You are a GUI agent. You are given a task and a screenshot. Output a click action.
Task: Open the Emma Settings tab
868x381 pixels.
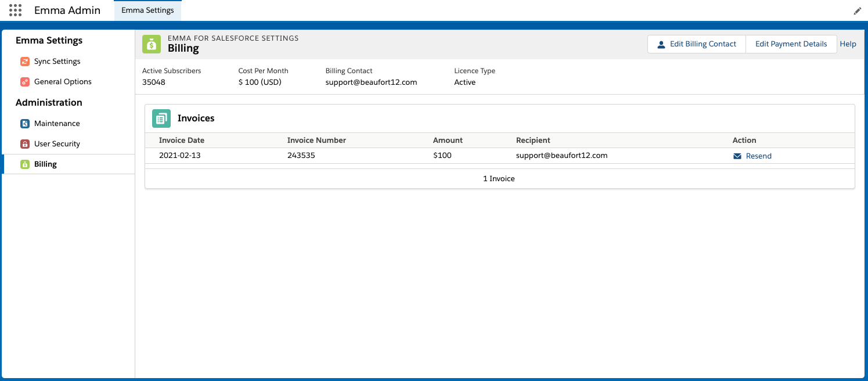(147, 10)
